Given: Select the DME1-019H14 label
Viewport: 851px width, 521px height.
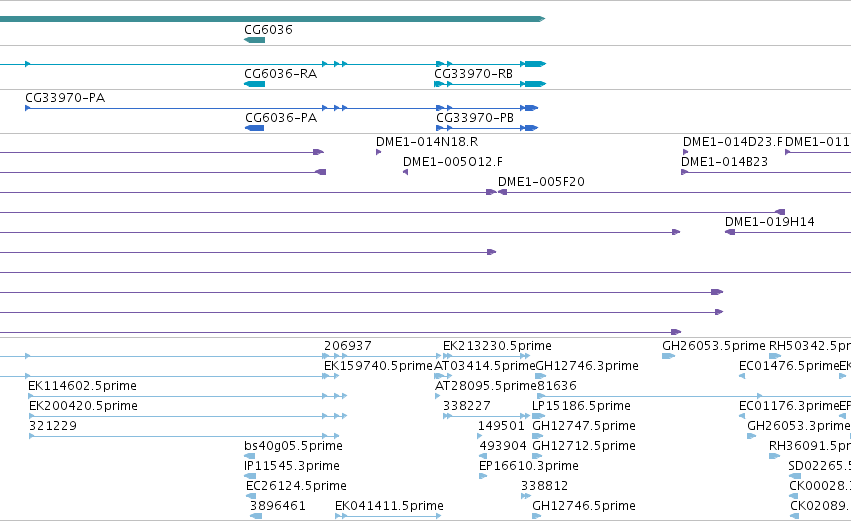Looking at the screenshot, I should pyautogui.click(x=770, y=222).
